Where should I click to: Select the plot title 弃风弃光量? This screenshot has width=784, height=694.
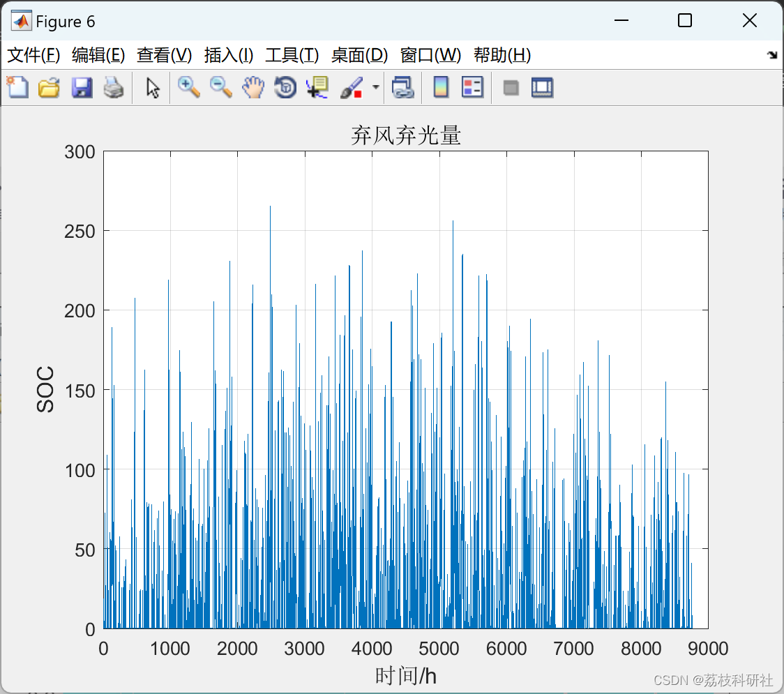point(405,135)
